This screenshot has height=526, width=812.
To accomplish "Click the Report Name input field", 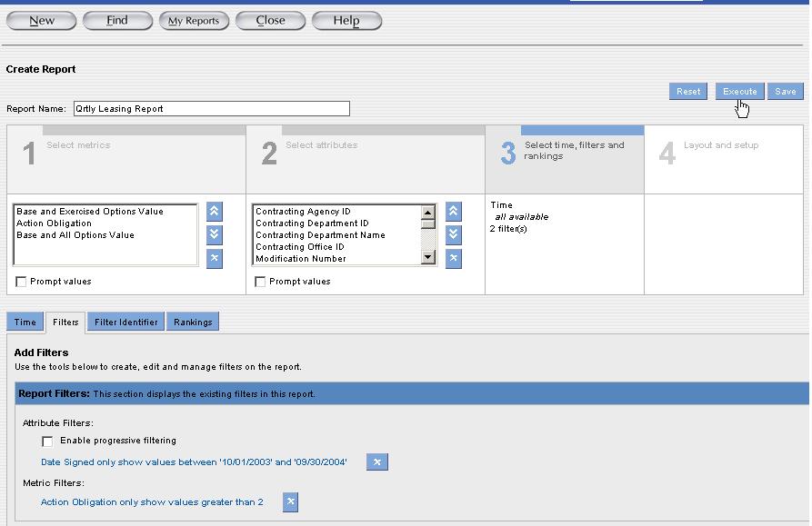I will (x=211, y=109).
